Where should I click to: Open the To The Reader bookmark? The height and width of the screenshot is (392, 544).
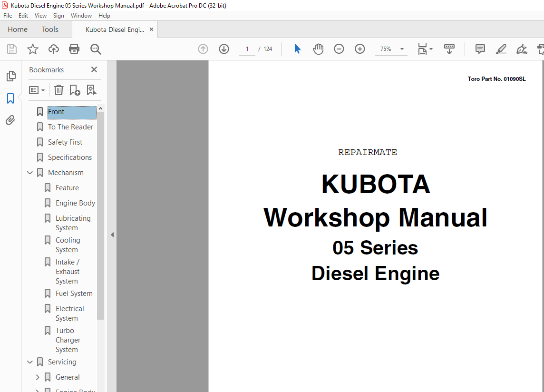pos(70,127)
